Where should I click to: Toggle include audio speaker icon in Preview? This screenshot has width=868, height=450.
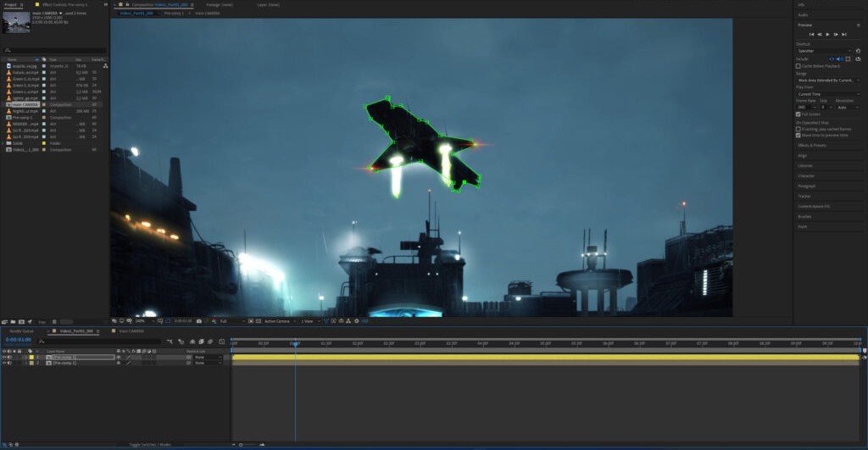click(x=839, y=58)
